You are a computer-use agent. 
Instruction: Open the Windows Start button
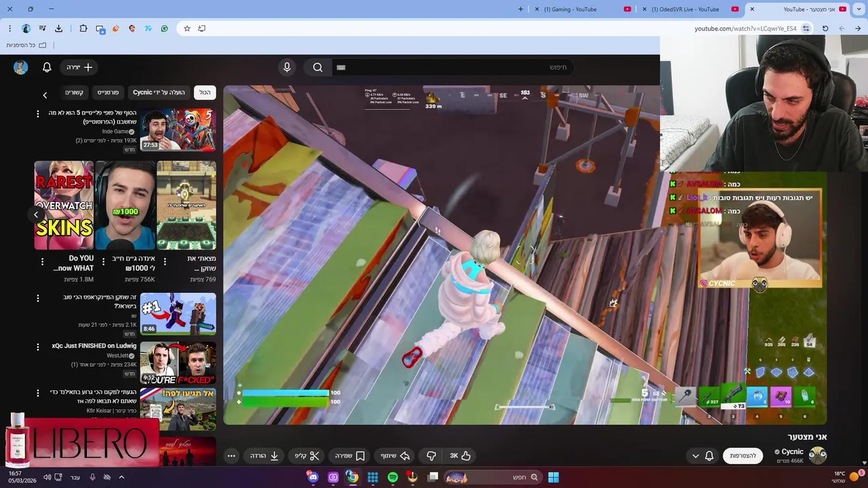553,477
